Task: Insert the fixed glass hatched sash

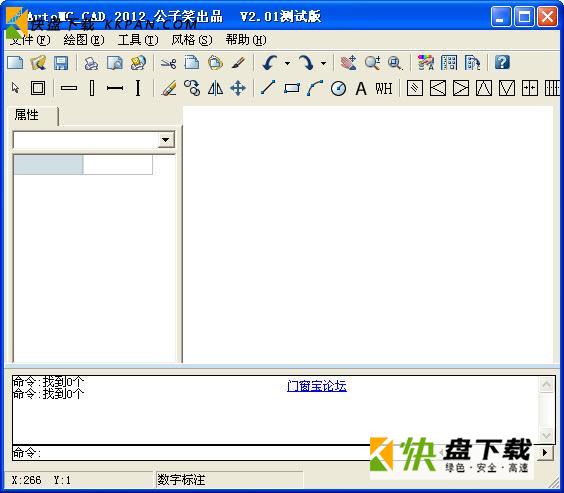Action: pyautogui.click(x=415, y=88)
